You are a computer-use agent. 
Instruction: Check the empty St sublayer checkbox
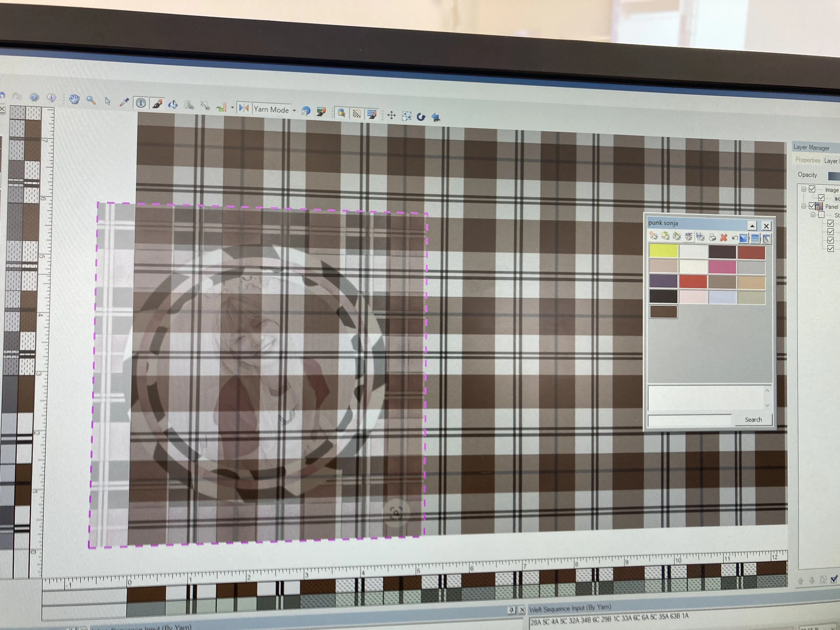coord(821,215)
